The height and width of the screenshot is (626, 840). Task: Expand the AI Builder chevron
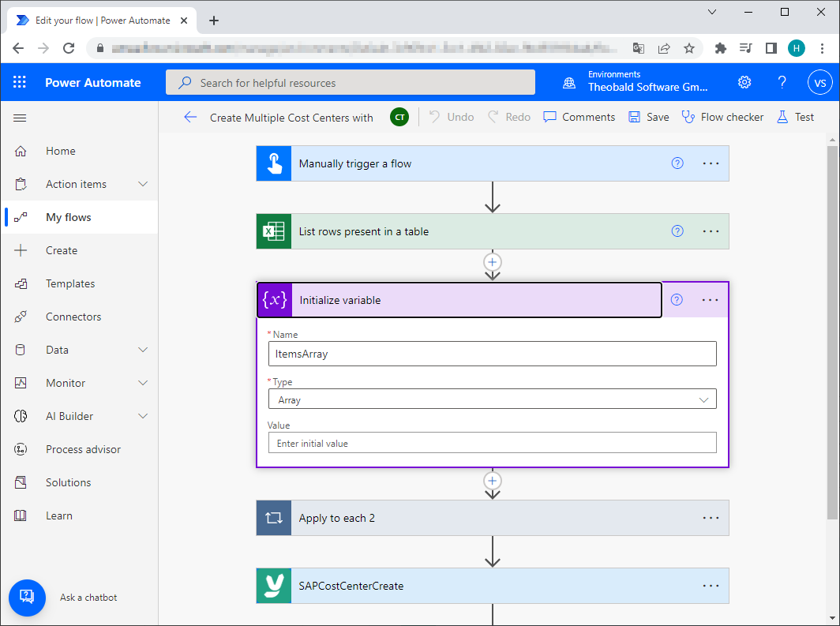(143, 417)
